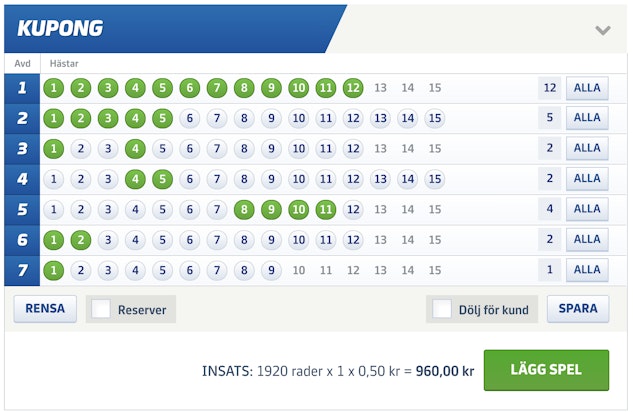633x412 pixels.
Task: Select horse 6 in Avd 2
Action: tap(189, 118)
